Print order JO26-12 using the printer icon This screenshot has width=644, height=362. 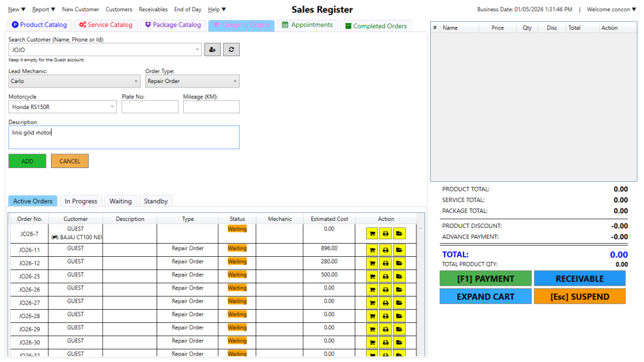tap(386, 263)
